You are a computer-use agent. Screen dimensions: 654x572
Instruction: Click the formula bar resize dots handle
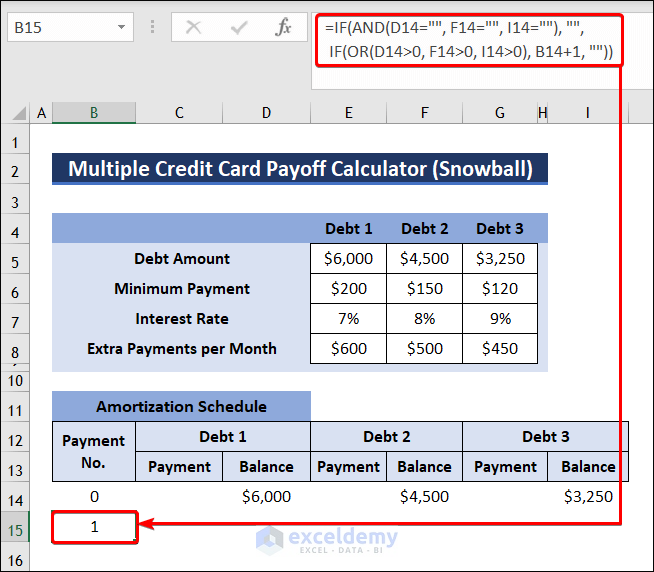click(153, 28)
